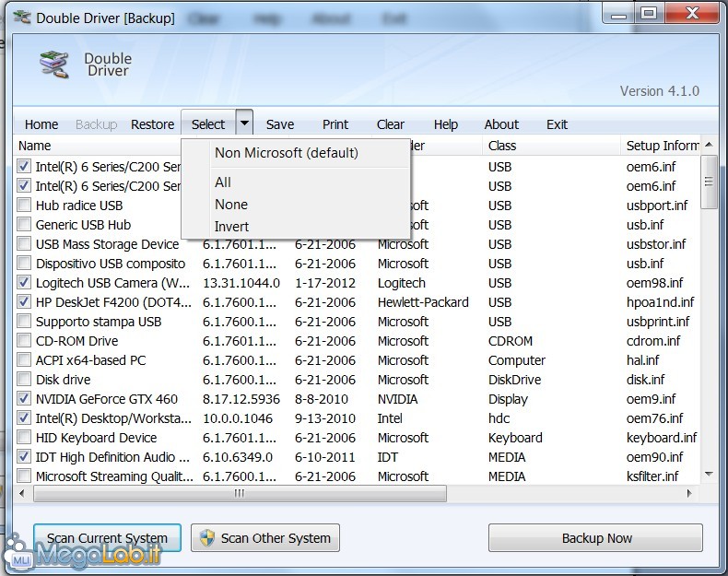Open About from the toolbar
Screen dimensions: 728x576
(x=501, y=124)
